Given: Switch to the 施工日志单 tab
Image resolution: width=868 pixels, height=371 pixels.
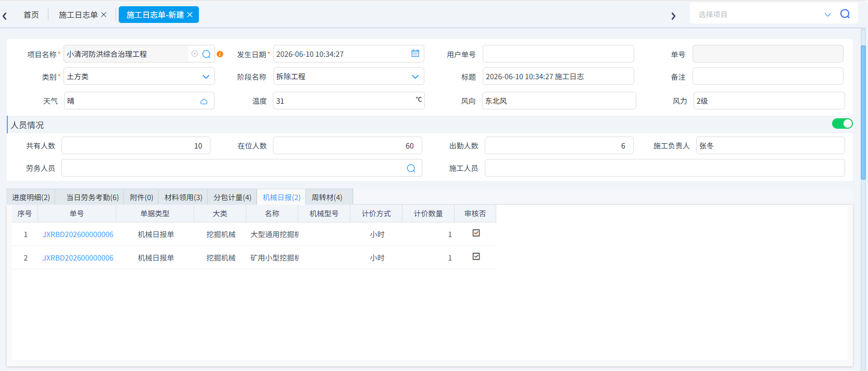Looking at the screenshot, I should [78, 15].
